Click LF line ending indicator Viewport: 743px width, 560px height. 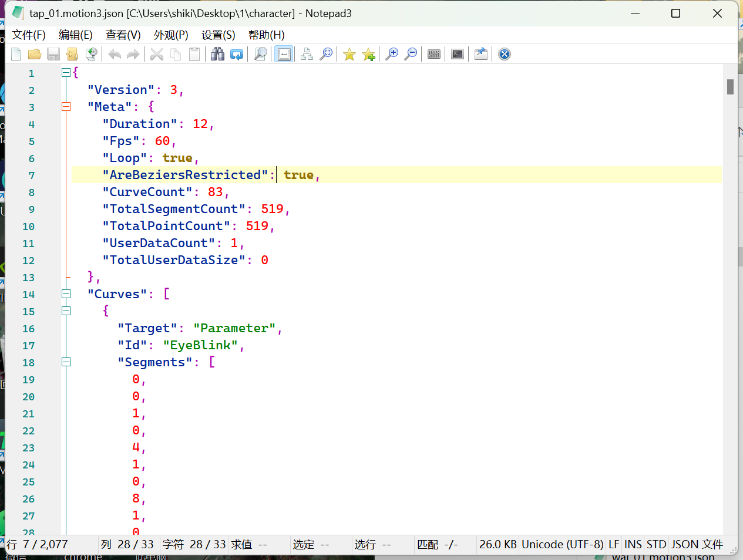[614, 545]
